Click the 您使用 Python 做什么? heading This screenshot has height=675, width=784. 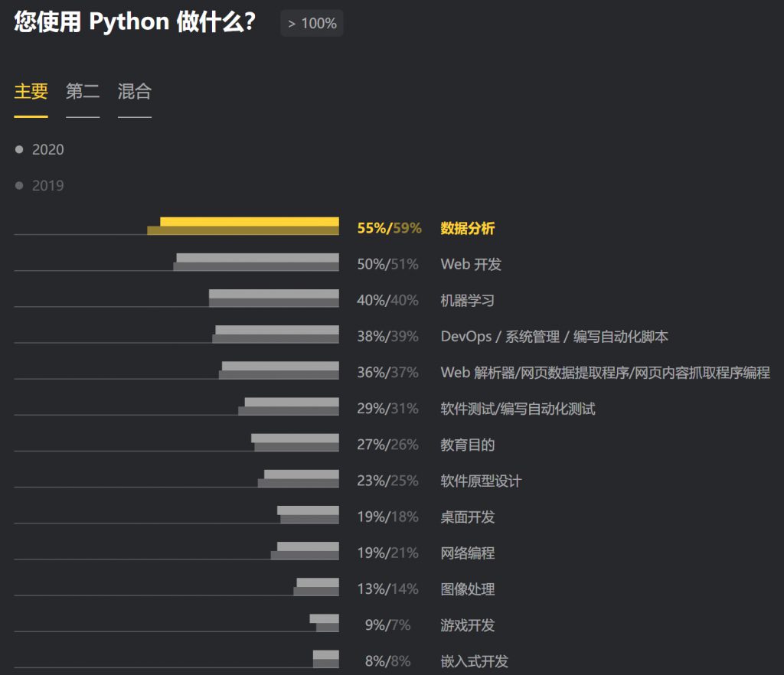135,22
